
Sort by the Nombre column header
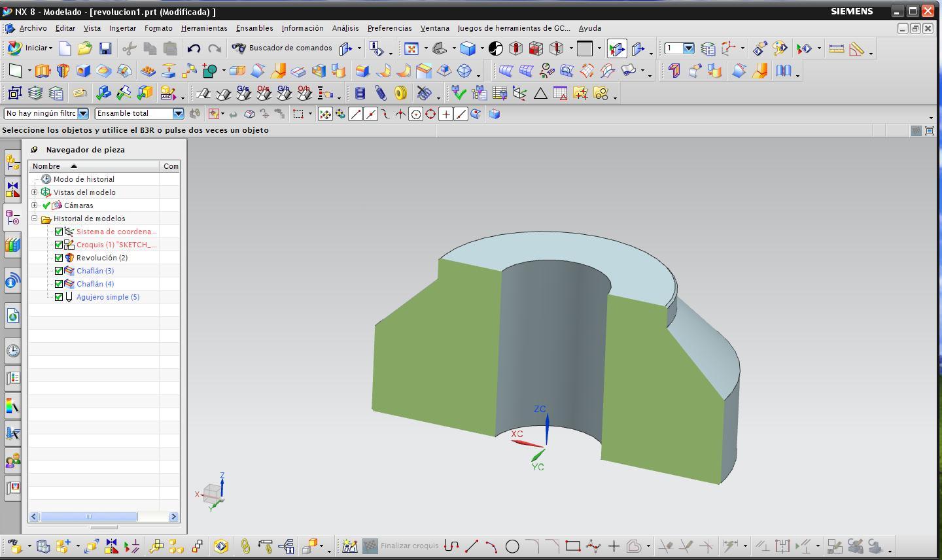[94, 166]
